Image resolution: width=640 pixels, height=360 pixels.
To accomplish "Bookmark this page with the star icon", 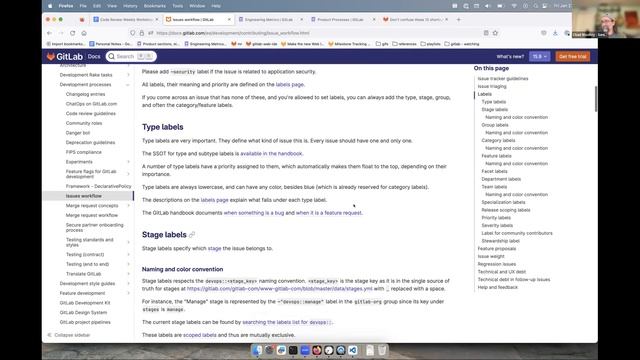I will 495,33.
